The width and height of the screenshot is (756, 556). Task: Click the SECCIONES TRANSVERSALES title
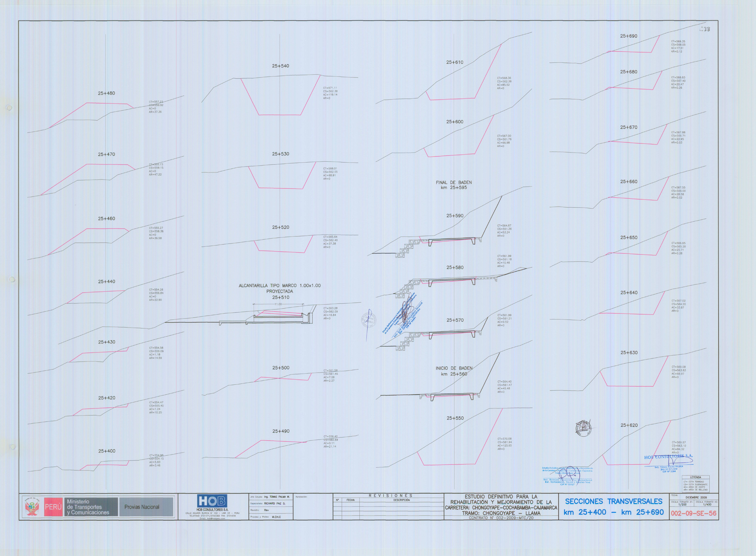(614, 502)
